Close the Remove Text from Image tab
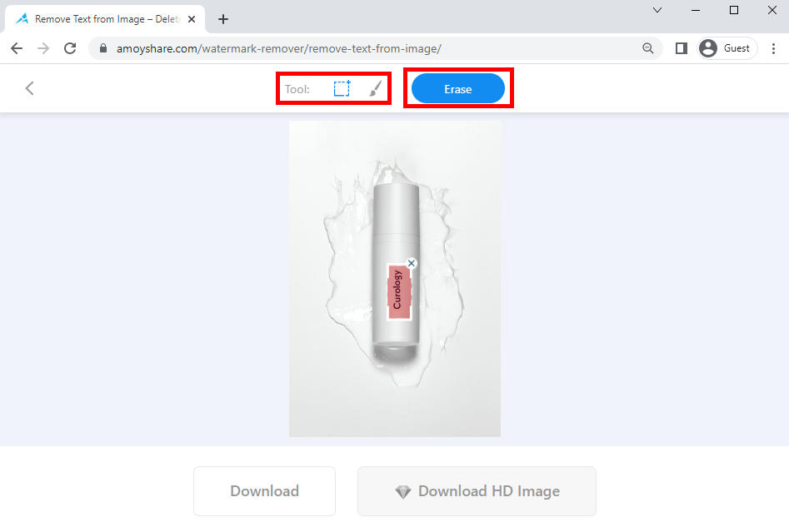This screenshot has width=789, height=532. tap(192, 19)
